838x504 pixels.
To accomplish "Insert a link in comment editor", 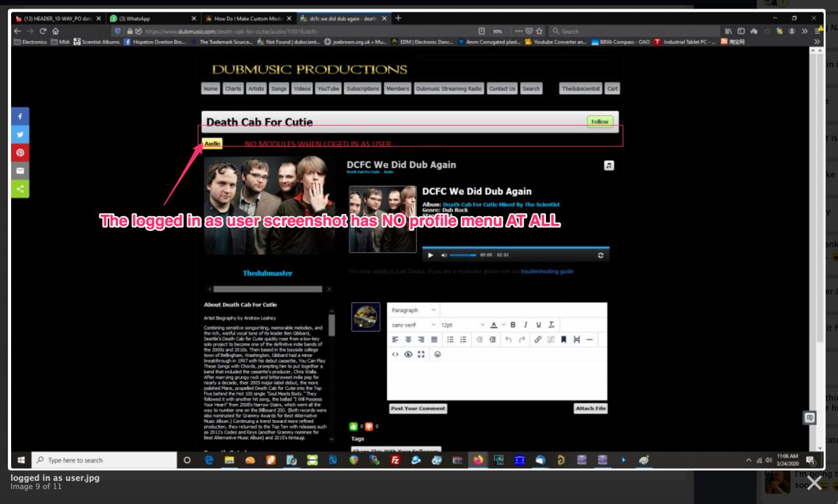I will point(539,340).
